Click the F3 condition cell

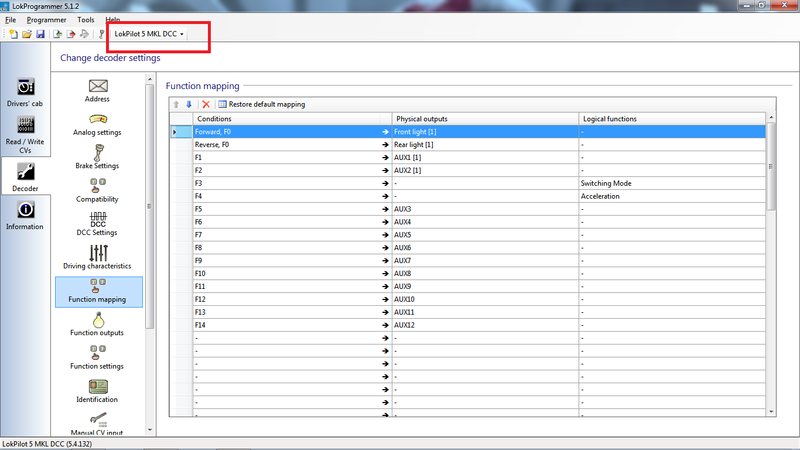click(292, 183)
